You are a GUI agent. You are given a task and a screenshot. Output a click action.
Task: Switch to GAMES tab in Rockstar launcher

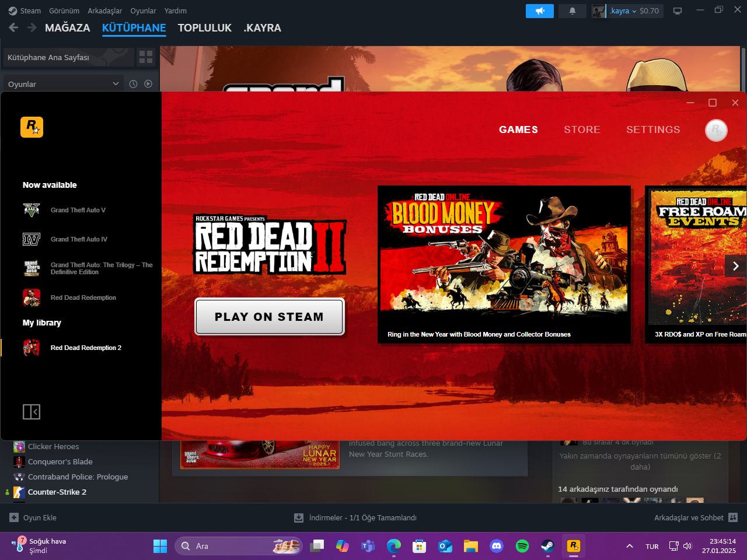518,129
